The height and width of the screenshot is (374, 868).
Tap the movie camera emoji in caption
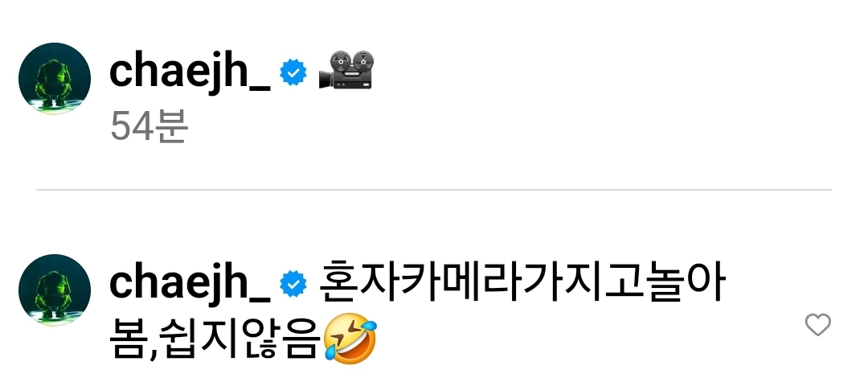(346, 70)
